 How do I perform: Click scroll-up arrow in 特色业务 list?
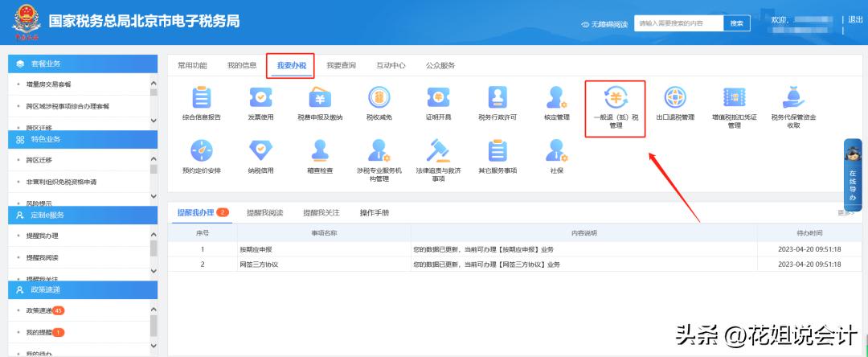pos(154,159)
